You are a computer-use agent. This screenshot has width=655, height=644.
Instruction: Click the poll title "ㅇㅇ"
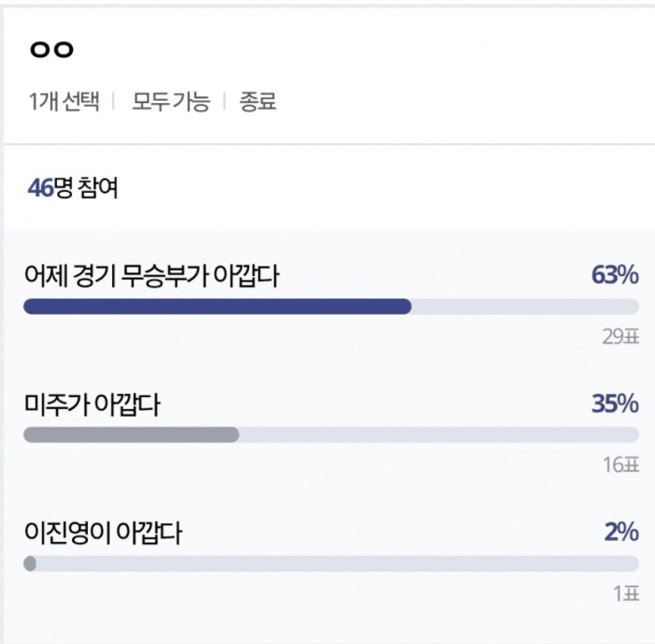click(x=51, y=48)
